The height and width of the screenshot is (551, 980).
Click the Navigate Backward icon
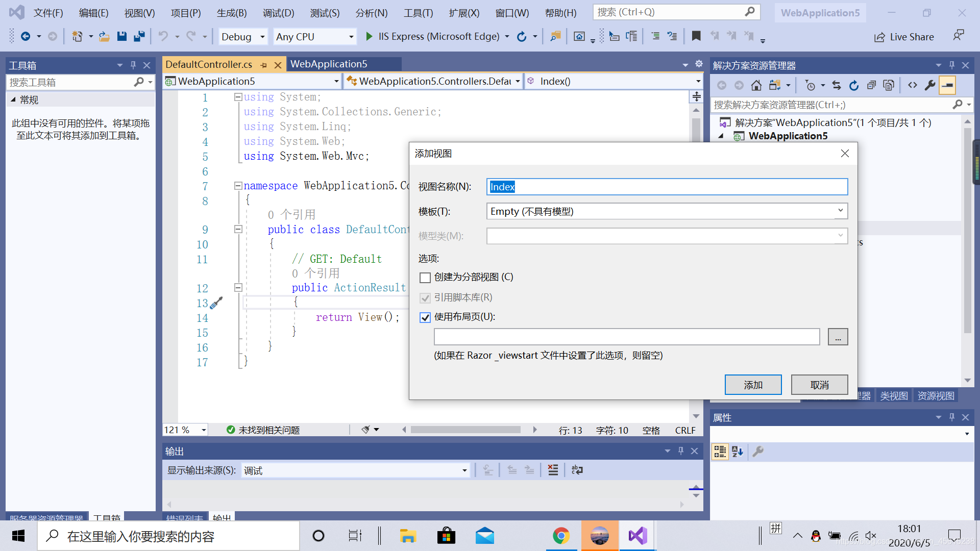pos(25,36)
